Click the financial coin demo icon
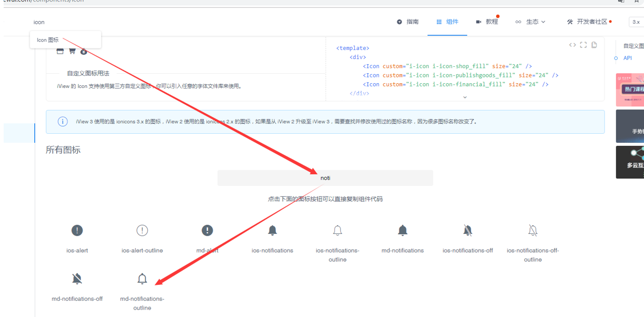The height and width of the screenshot is (317, 644). click(x=84, y=51)
